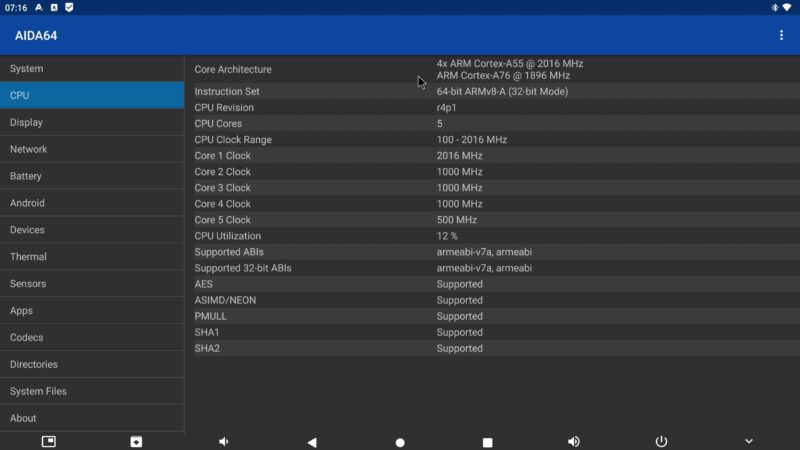Open the Battery section
Screen dimensions: 800x450
pos(92,176)
